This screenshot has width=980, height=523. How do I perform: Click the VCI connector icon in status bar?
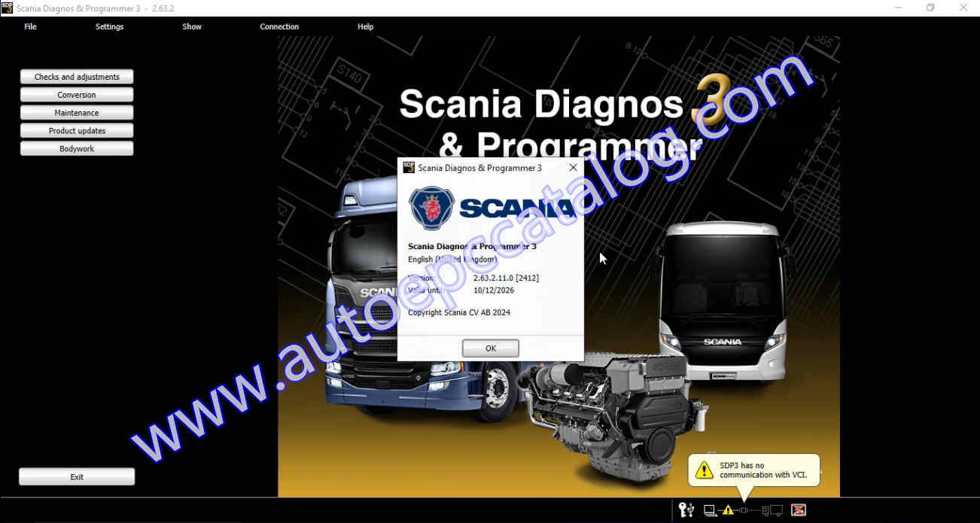pyautogui.click(x=744, y=509)
